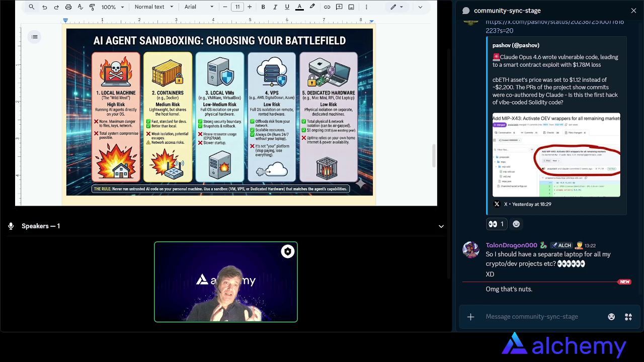Open TalonDragon000's user profile name
The image size is (644, 362).
(511, 245)
